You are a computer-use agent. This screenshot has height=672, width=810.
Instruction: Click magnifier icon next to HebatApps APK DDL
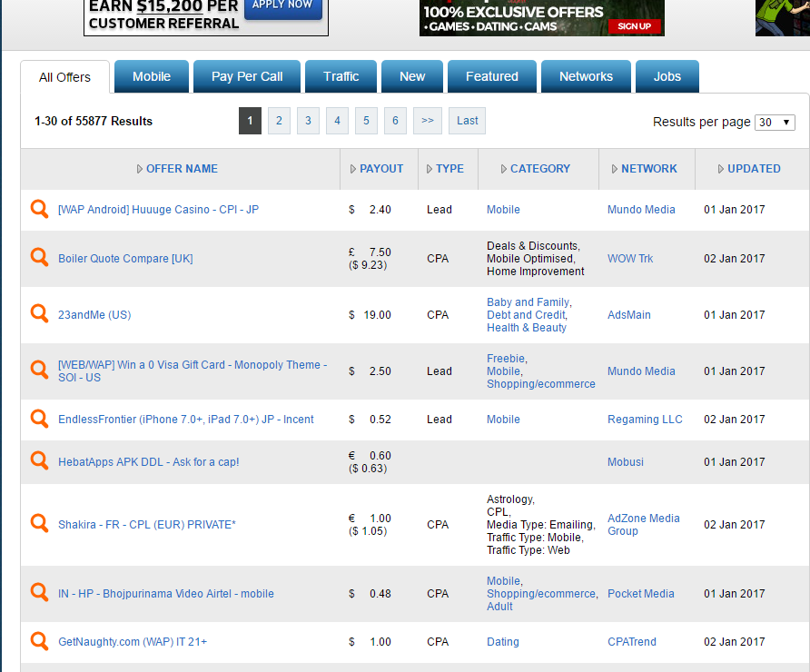(39, 461)
